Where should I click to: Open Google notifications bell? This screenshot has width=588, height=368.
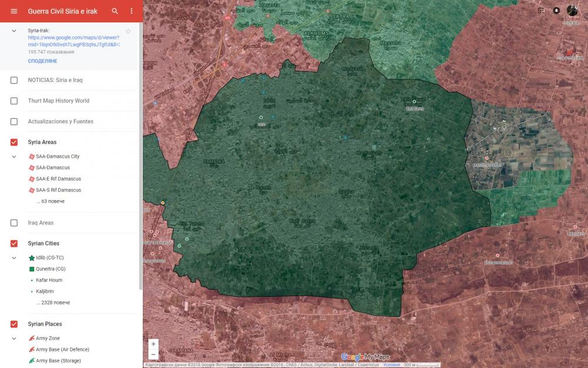point(556,11)
